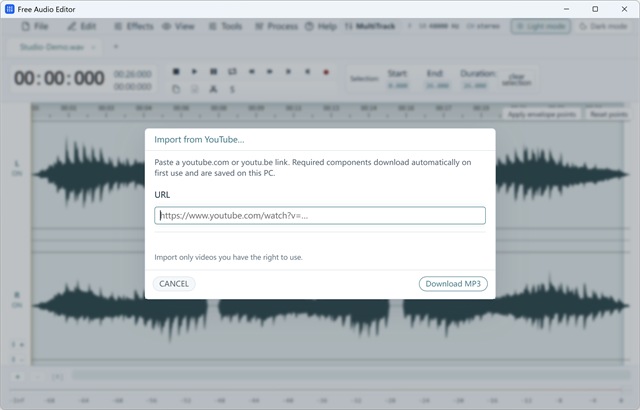Click the YouTube URL input field
This screenshot has height=410, width=640.
point(320,215)
